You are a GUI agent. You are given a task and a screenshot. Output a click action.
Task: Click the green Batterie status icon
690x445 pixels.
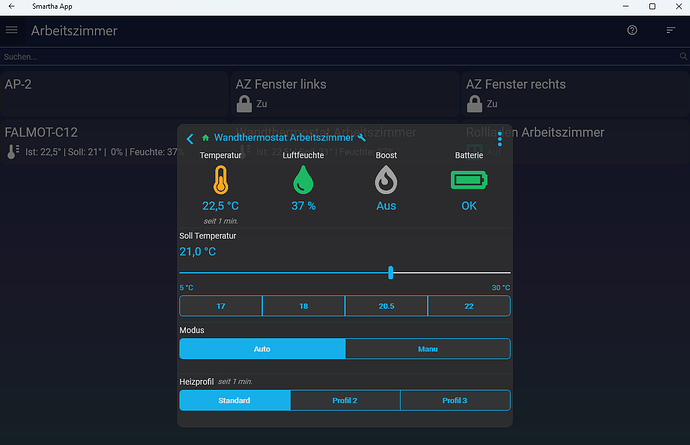pos(469,180)
